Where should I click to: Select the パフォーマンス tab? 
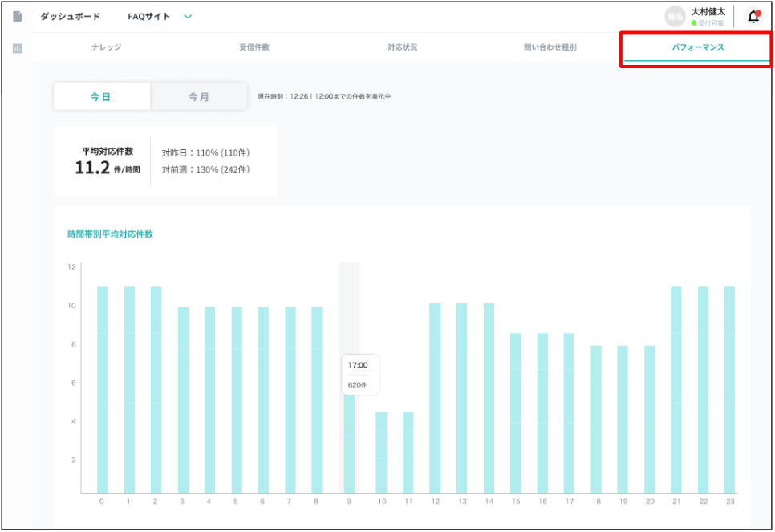697,47
